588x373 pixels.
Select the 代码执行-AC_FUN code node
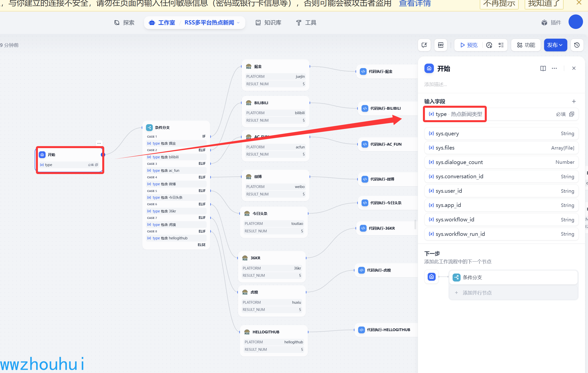(x=388, y=144)
